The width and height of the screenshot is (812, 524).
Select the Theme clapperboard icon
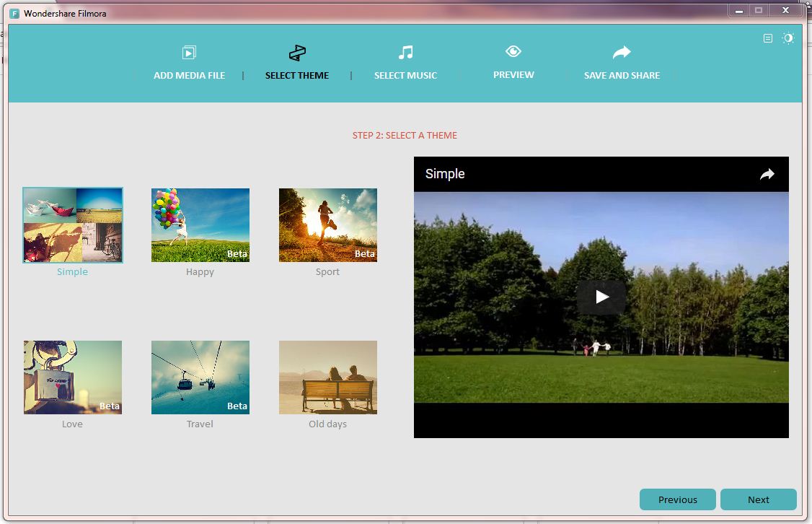pyautogui.click(x=297, y=51)
